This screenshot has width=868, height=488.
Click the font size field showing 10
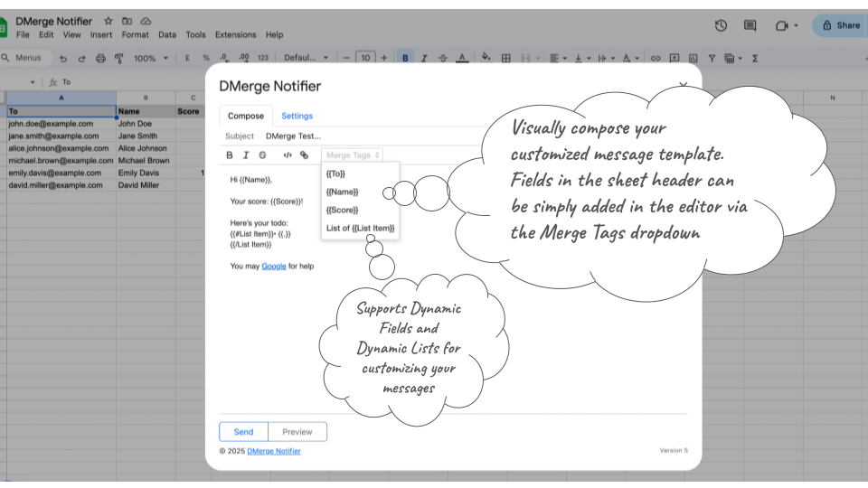click(365, 58)
